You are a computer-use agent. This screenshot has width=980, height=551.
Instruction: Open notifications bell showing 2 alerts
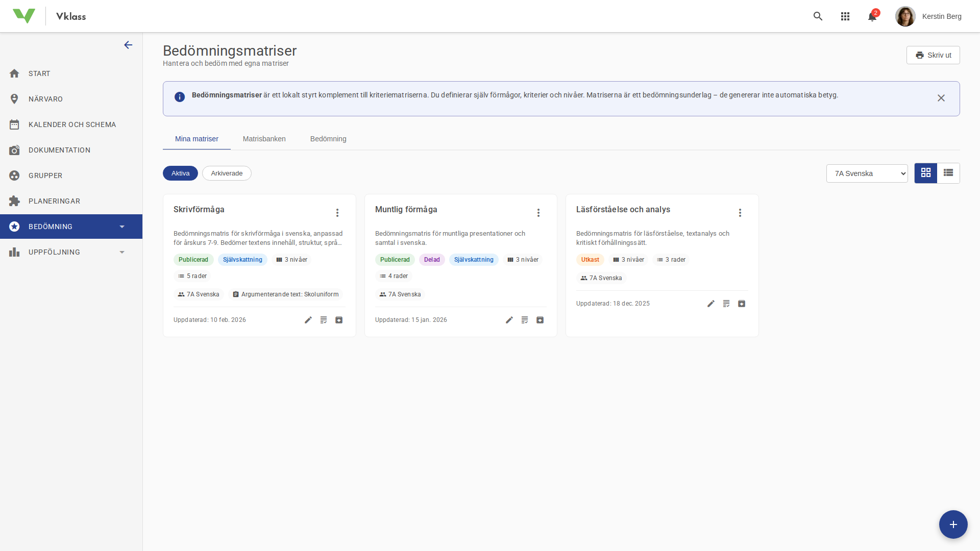pyautogui.click(x=872, y=16)
